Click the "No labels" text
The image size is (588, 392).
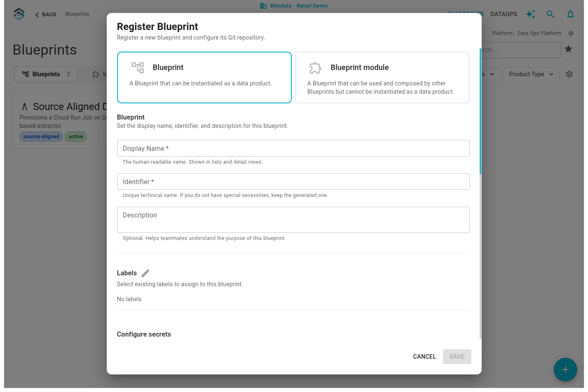129,299
